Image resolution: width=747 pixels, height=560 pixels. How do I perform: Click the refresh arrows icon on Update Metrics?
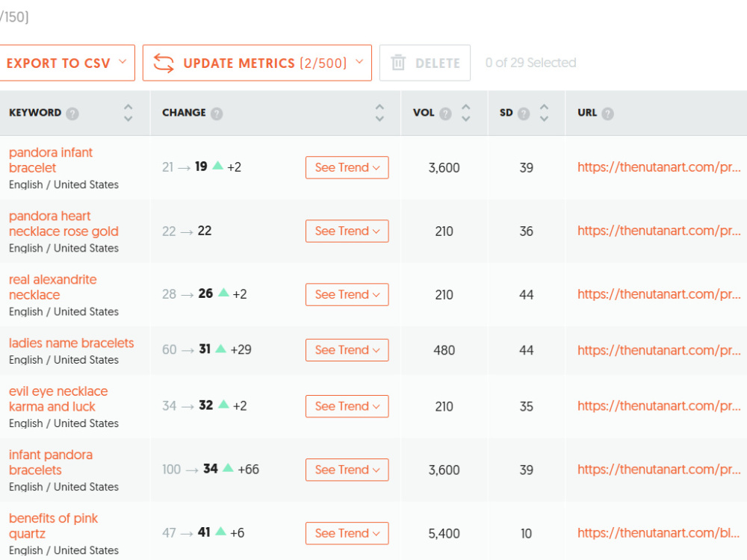tap(164, 63)
